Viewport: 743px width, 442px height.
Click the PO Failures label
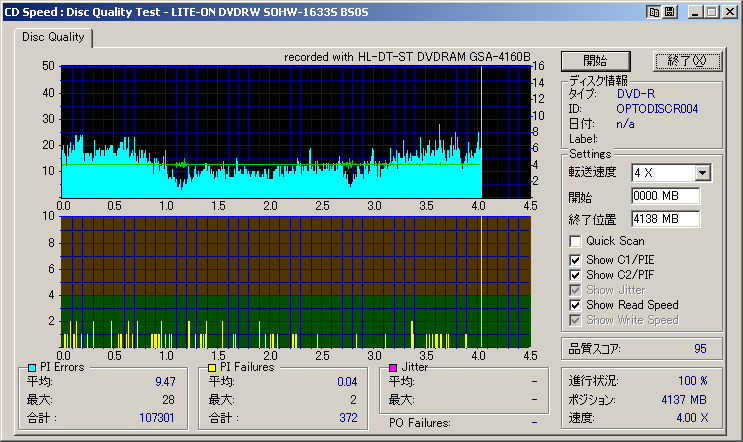[419, 423]
